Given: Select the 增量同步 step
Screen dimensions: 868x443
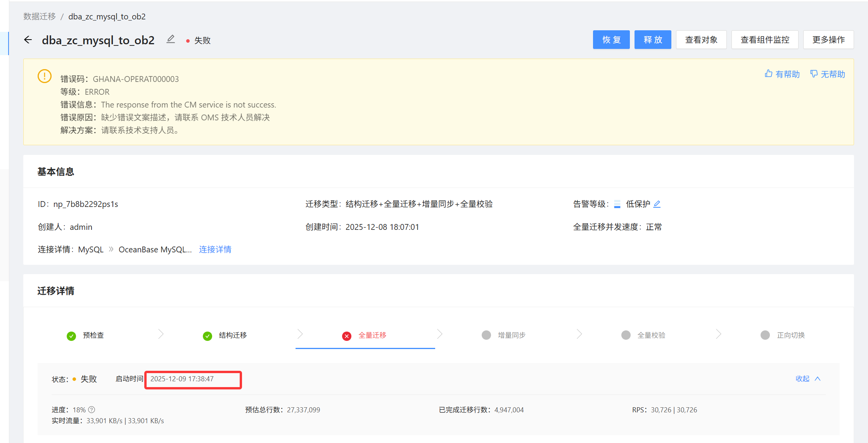Looking at the screenshot, I should (511, 335).
